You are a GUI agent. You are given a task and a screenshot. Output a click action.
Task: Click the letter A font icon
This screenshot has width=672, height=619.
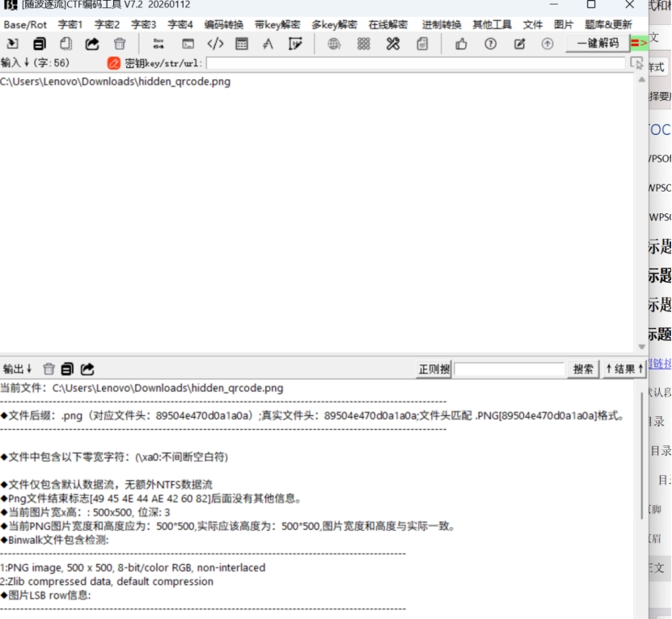268,44
